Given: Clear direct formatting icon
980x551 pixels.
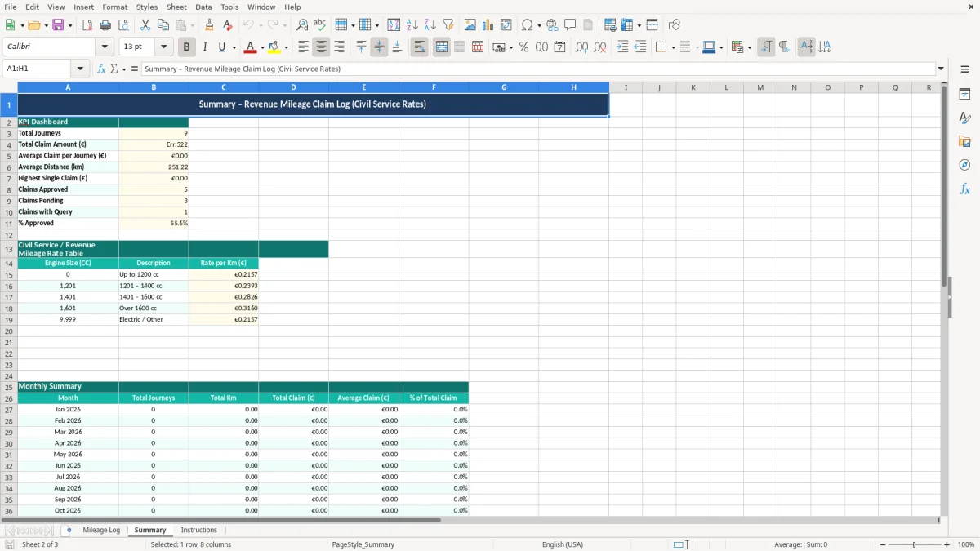Looking at the screenshot, I should click(x=227, y=25).
